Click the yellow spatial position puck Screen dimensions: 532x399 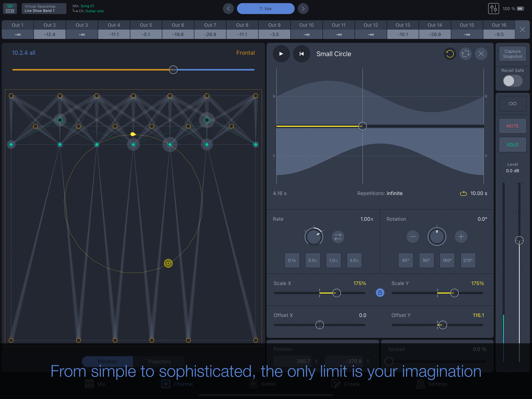[x=168, y=263]
